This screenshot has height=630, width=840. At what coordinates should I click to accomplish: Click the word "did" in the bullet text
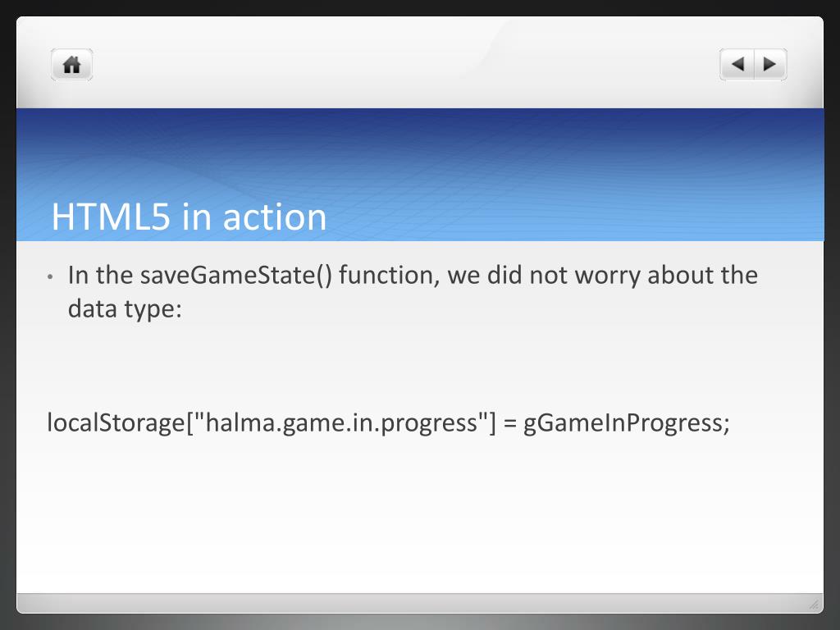(x=504, y=276)
